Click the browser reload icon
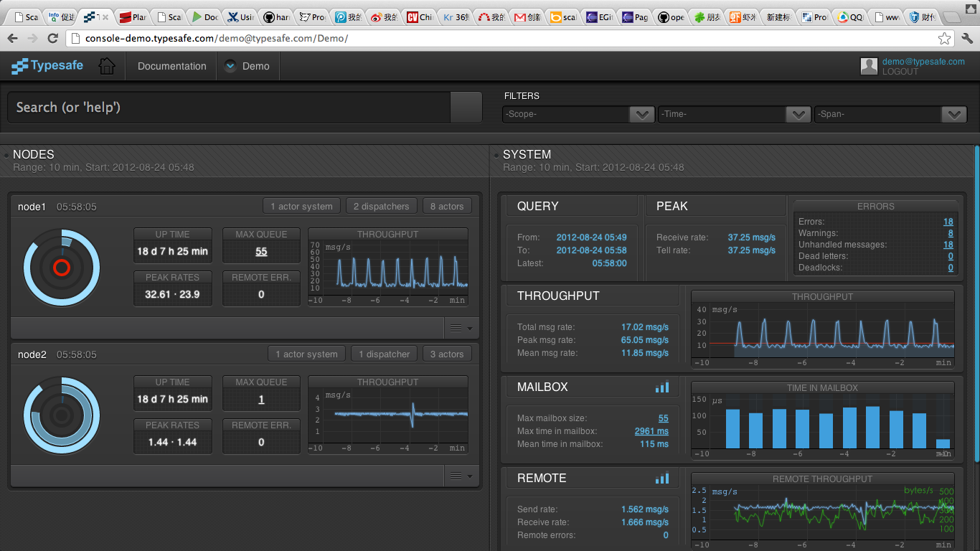Screen dimensions: 980x551 [53, 38]
